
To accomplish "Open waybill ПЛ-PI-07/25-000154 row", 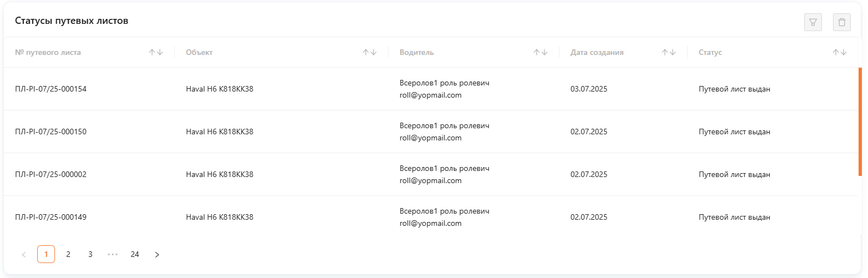I will [x=431, y=89].
